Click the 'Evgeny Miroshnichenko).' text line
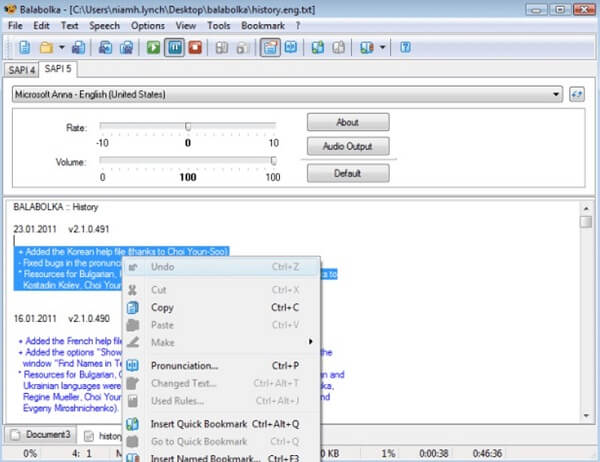The image size is (600, 462). click(x=71, y=408)
